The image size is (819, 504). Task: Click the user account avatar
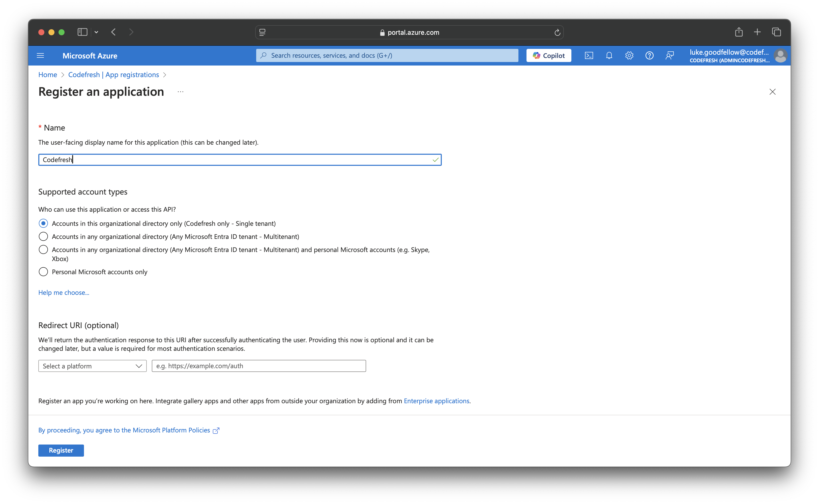(x=780, y=55)
